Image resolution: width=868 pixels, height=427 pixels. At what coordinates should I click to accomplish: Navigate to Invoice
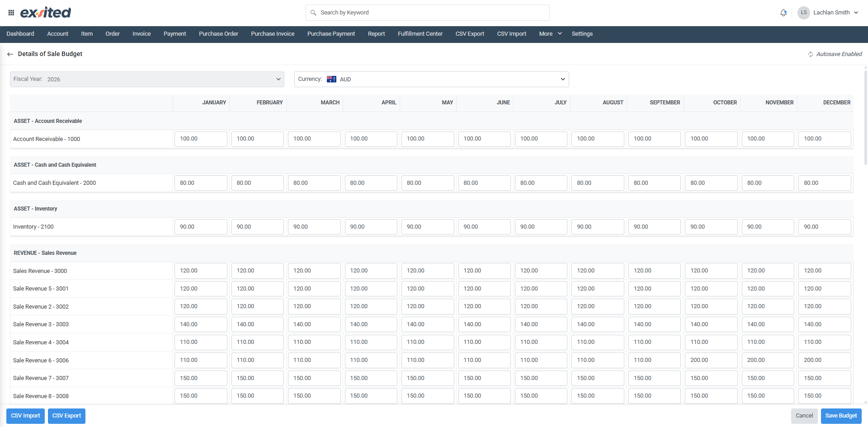(x=142, y=34)
